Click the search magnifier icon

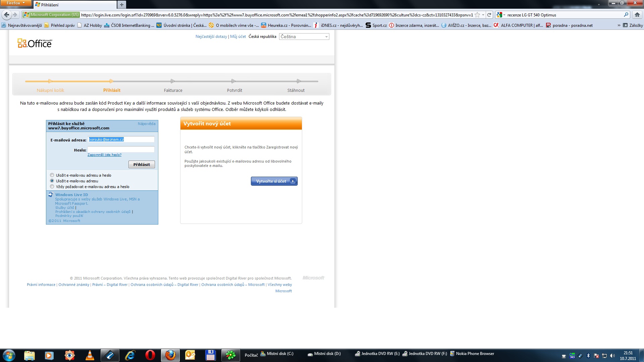pyautogui.click(x=626, y=15)
